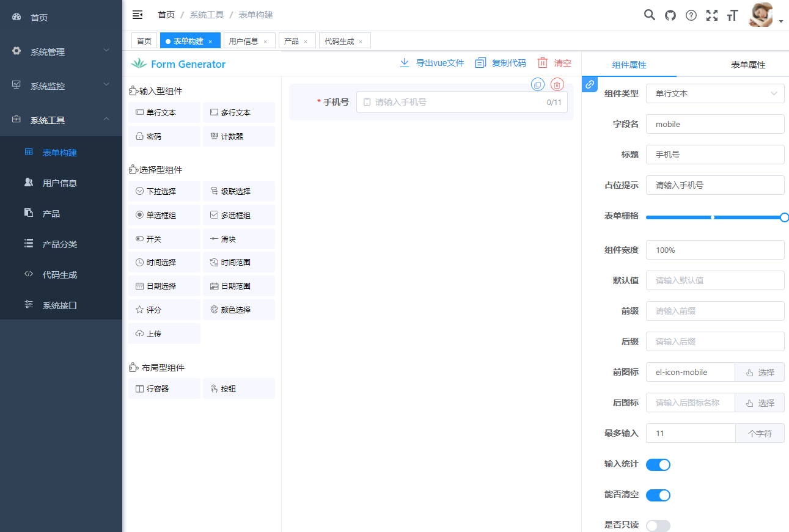
Task: Collapse sidebar with hamburger icon
Action: [x=138, y=15]
